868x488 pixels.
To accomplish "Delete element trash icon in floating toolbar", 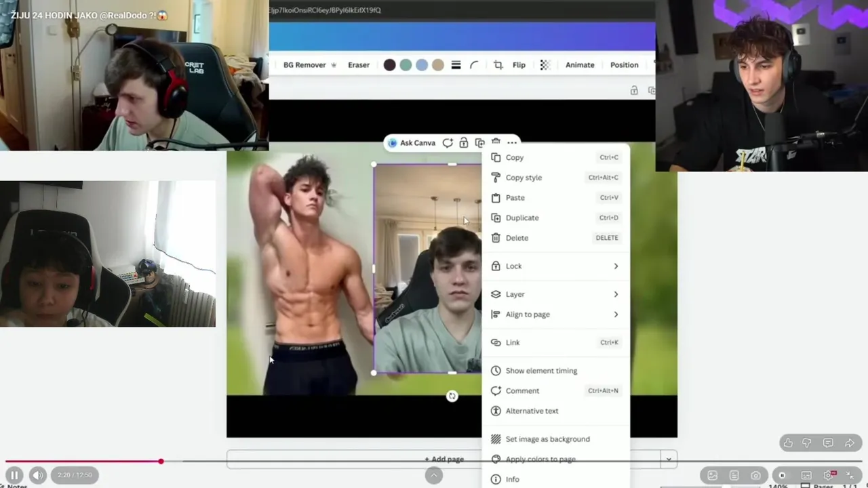I will click(x=496, y=142).
